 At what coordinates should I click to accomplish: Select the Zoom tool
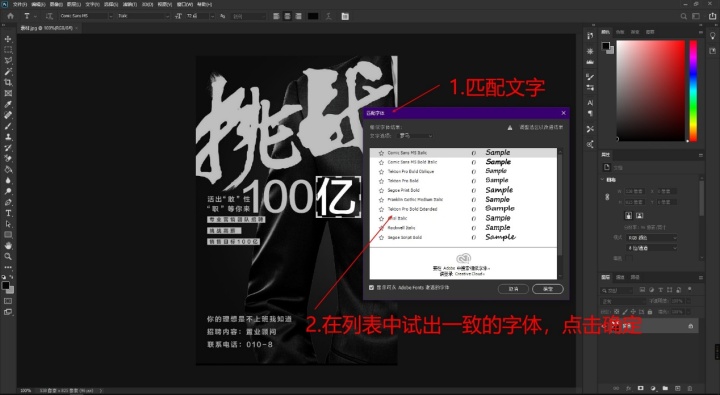(8, 257)
